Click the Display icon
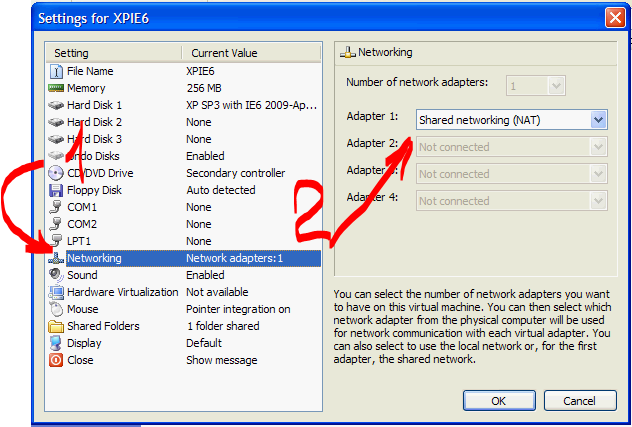 tap(56, 343)
